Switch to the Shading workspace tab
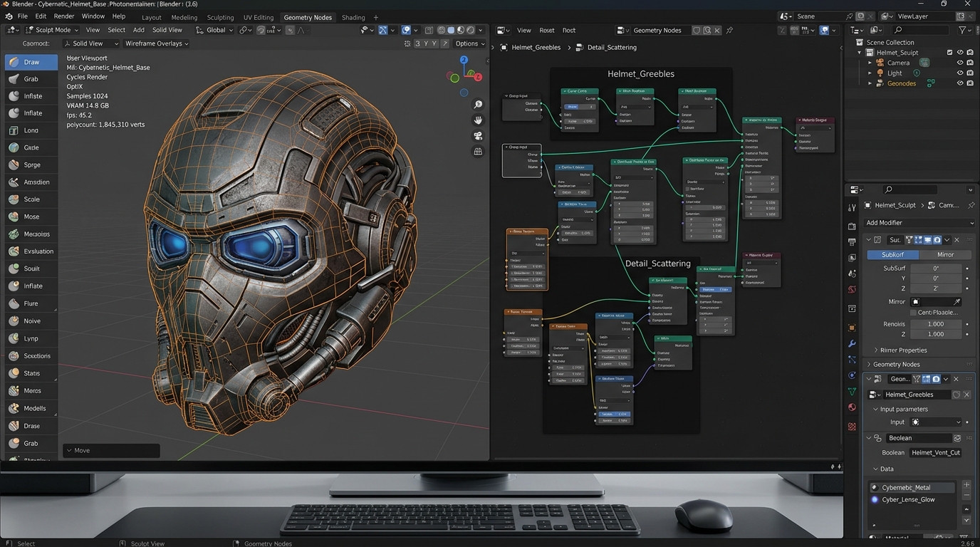 pos(353,17)
